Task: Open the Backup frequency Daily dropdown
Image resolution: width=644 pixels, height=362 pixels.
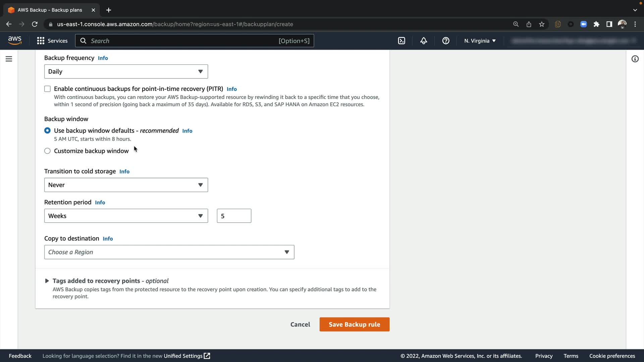Action: (126, 71)
